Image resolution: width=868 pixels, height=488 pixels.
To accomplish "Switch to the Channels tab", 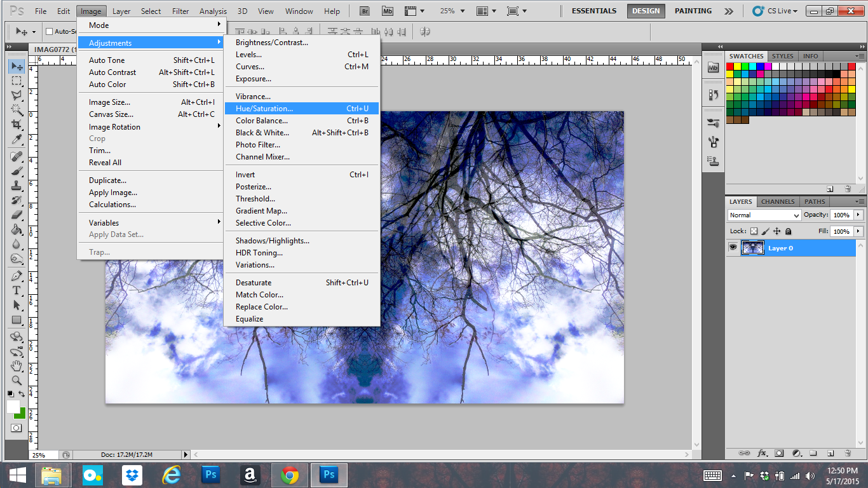I will (778, 201).
